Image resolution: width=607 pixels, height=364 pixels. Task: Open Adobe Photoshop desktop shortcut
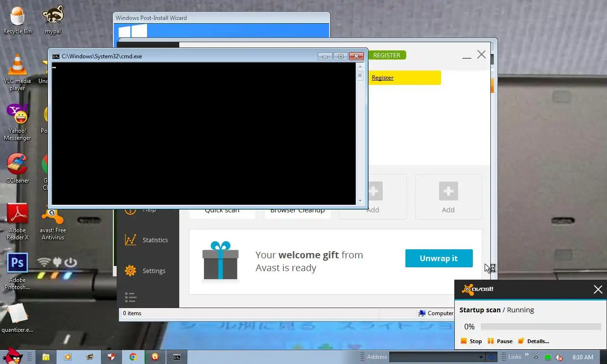[x=18, y=272]
